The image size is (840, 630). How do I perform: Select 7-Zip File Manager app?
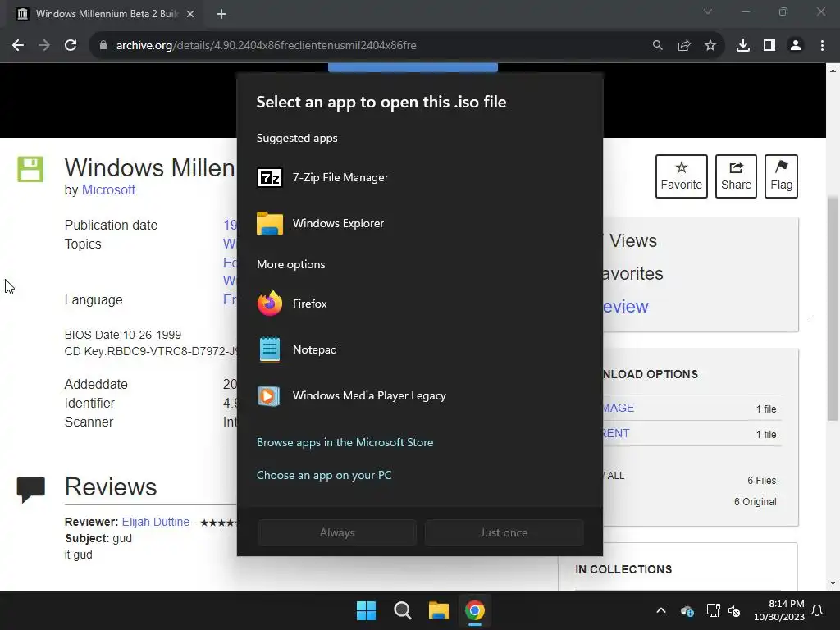tap(419, 177)
